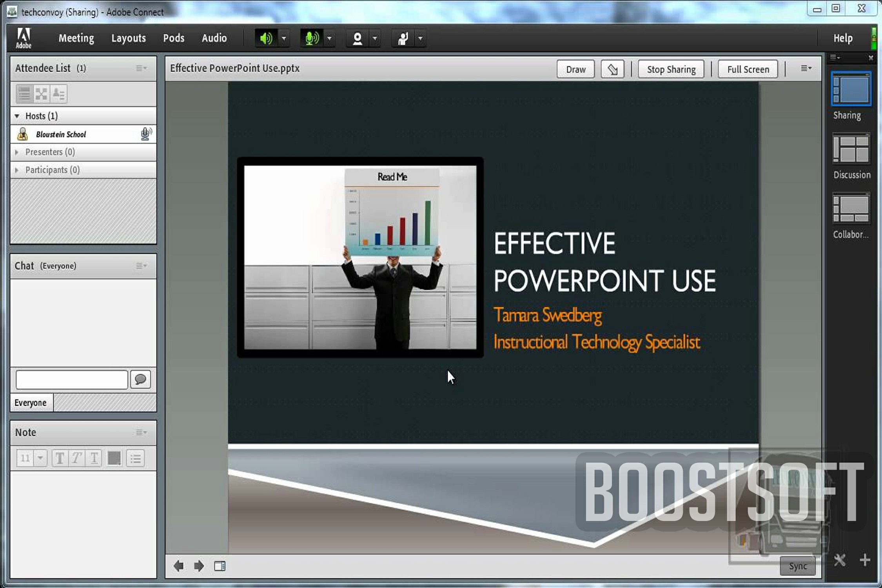Open the Pods menu
The width and height of the screenshot is (882, 588).
[174, 38]
